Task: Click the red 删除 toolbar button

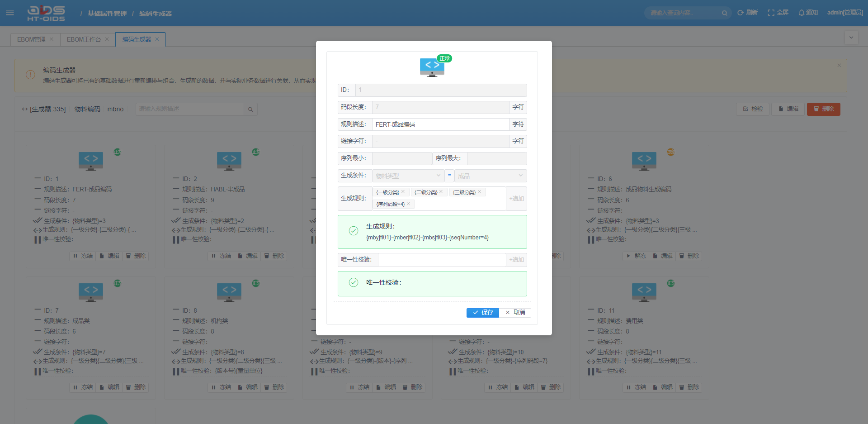Action: point(824,109)
